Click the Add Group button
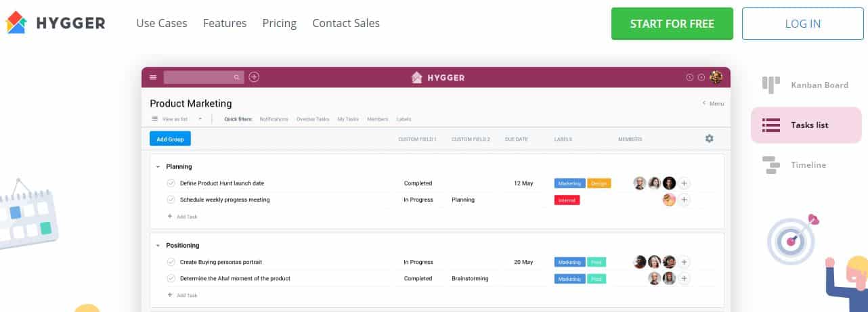This screenshot has width=868, height=312. point(171,139)
